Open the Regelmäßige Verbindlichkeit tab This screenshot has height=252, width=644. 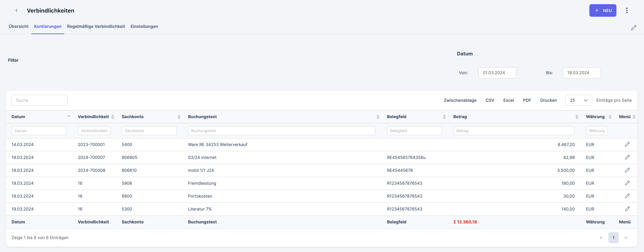pos(96,26)
